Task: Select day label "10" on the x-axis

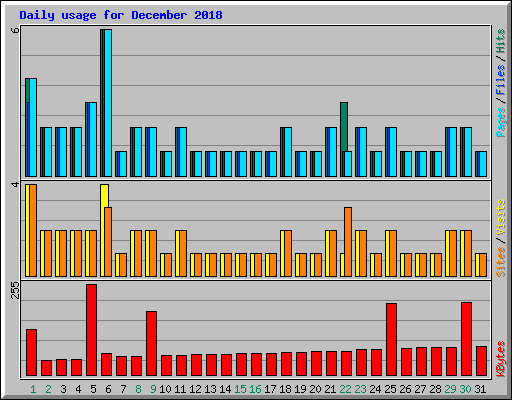Action: click(165, 389)
